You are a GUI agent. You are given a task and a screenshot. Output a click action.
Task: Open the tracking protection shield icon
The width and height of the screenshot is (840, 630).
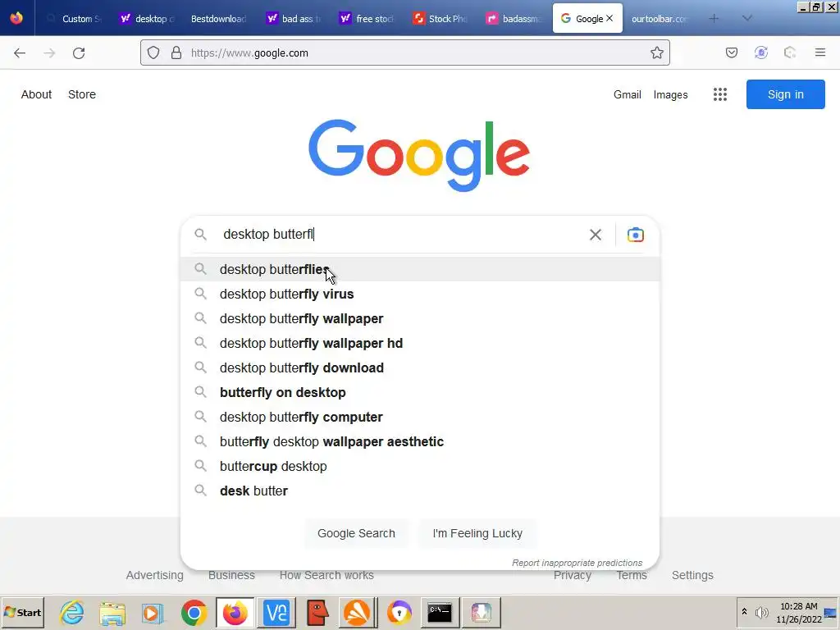click(153, 53)
